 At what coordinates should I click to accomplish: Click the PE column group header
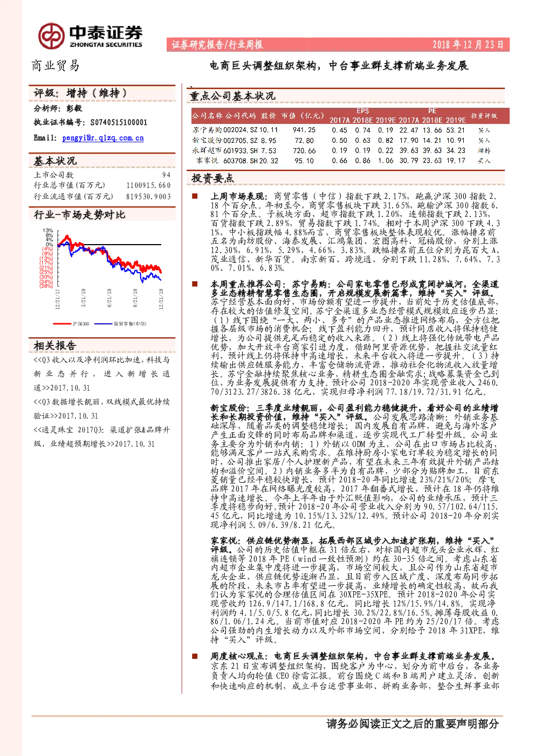pos(432,111)
